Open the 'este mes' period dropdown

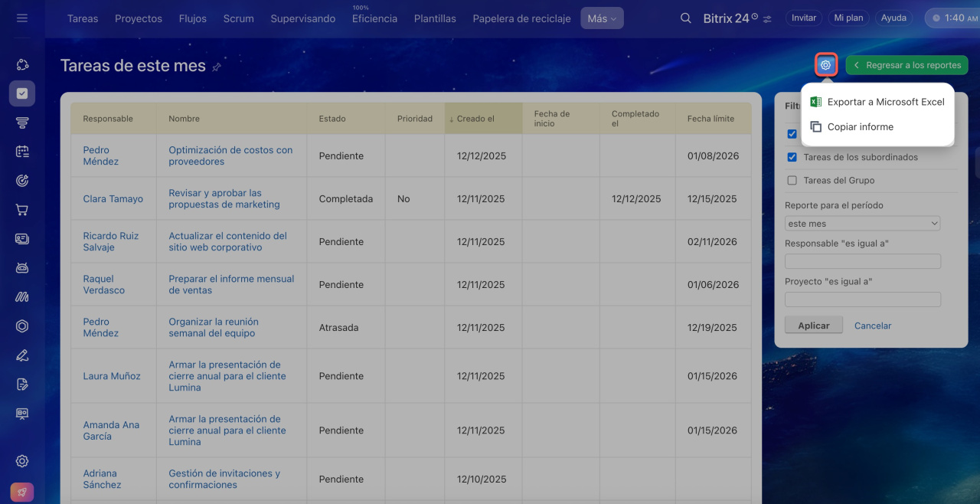point(862,224)
